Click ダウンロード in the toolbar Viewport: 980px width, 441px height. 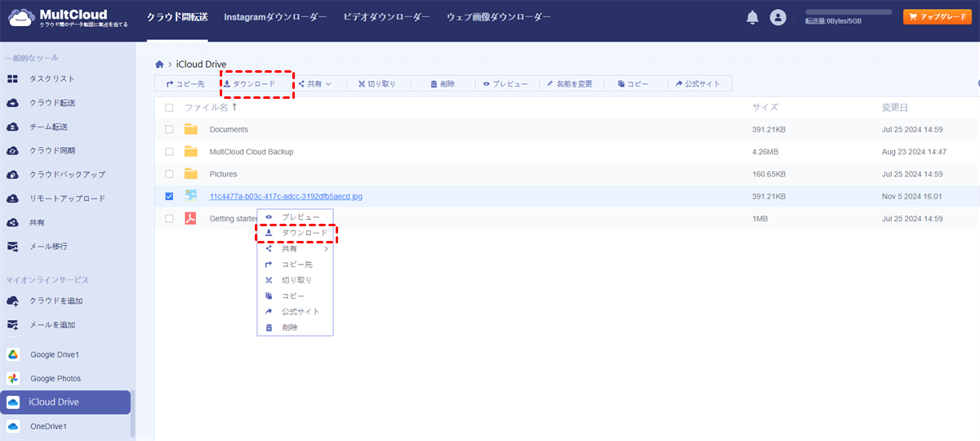(x=249, y=83)
